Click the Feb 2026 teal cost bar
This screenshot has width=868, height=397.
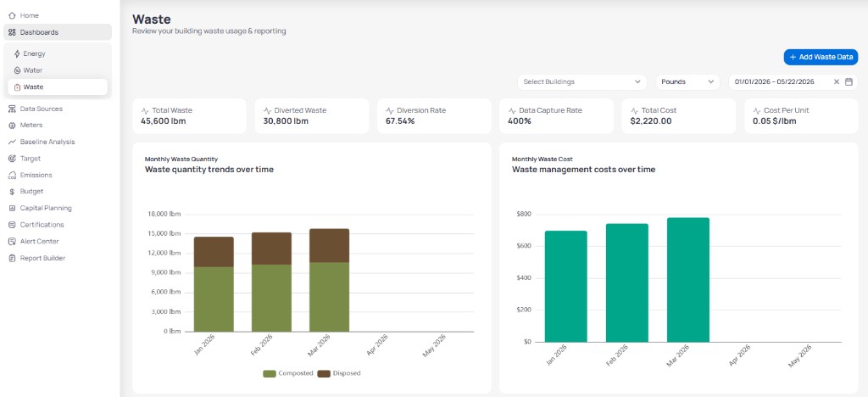point(627,283)
